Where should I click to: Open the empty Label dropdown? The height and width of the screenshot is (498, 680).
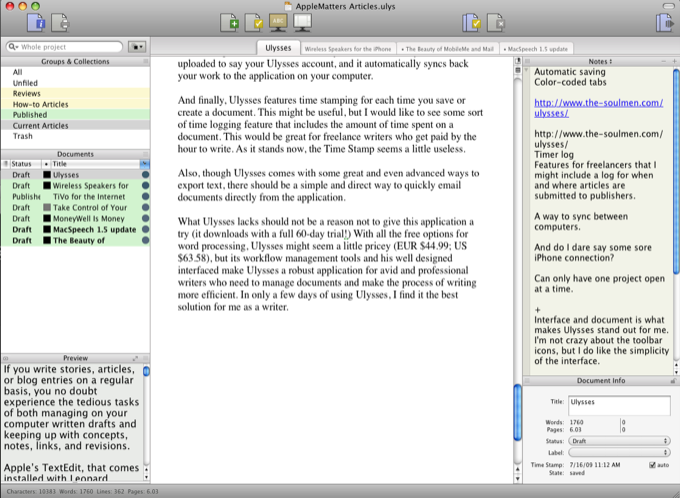point(617,452)
